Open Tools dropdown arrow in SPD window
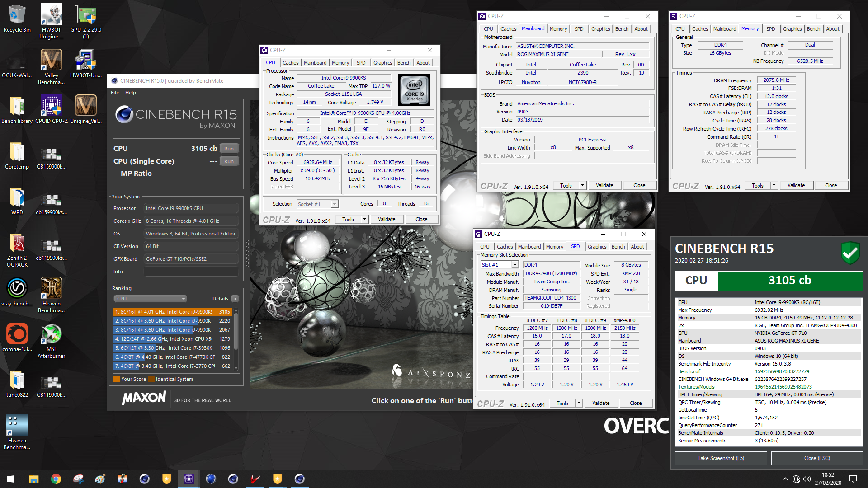Viewport: 868px width, 488px height. [579, 403]
